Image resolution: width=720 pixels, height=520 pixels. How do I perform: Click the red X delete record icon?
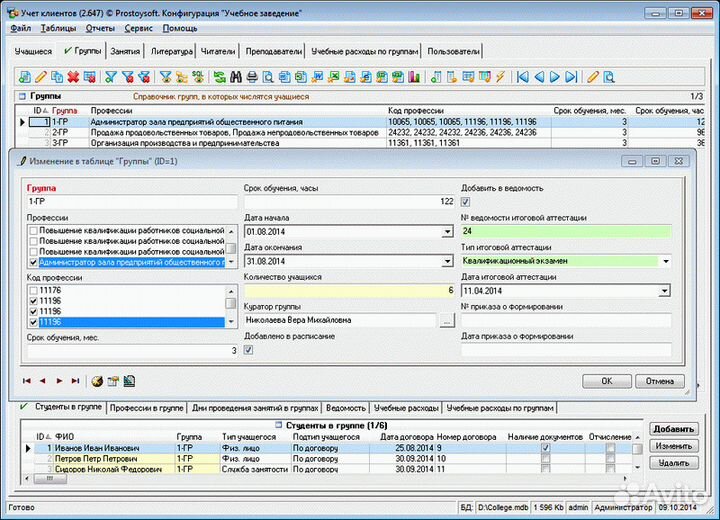pos(73,77)
